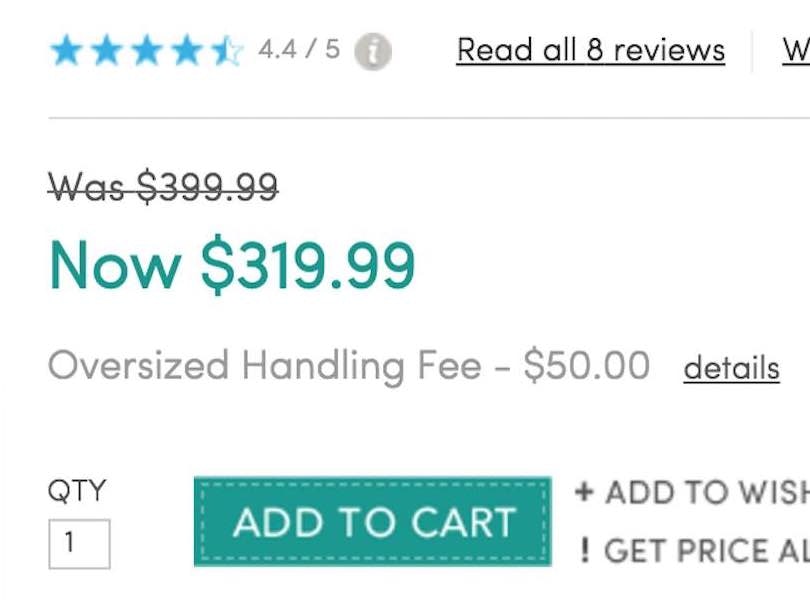The width and height of the screenshot is (810, 612).
Task: Click the exclamation icon beside Get Price
Action: click(584, 550)
